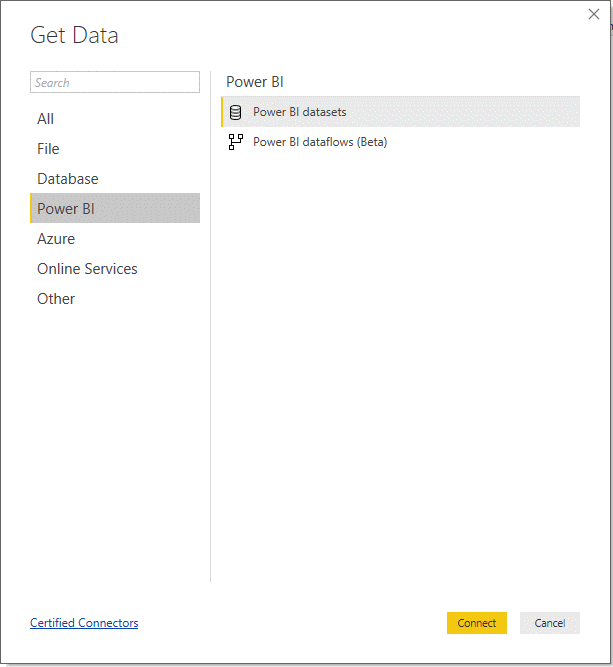Select the Power BI category
The image size is (613, 667).
[x=115, y=208]
